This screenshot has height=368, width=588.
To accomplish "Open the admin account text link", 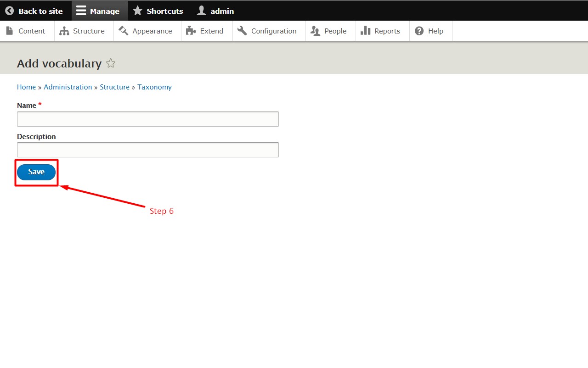I will click(222, 11).
